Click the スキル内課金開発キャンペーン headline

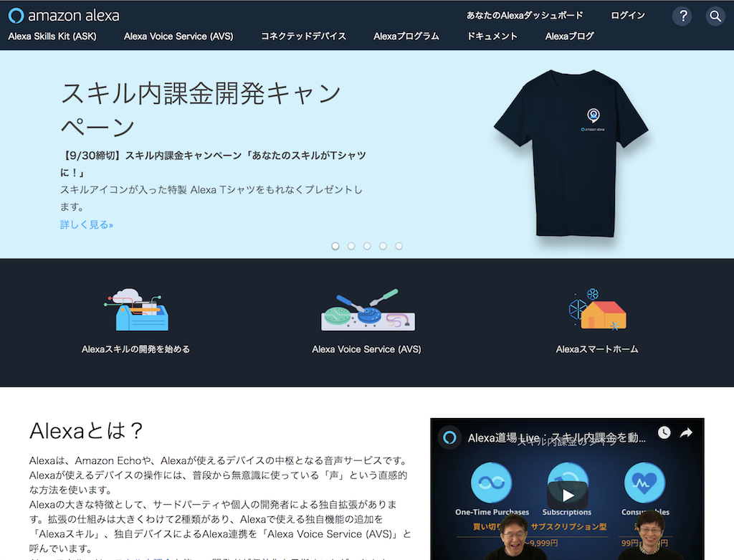tap(201, 110)
